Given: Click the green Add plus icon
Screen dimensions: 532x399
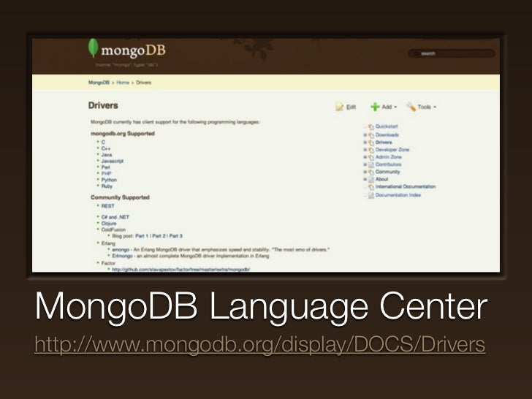Looking at the screenshot, I should (x=375, y=107).
